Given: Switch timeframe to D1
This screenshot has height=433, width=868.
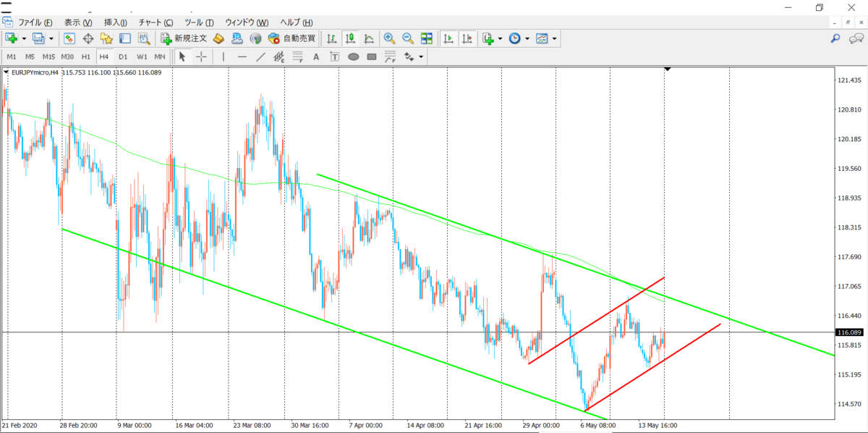Looking at the screenshot, I should [x=123, y=56].
